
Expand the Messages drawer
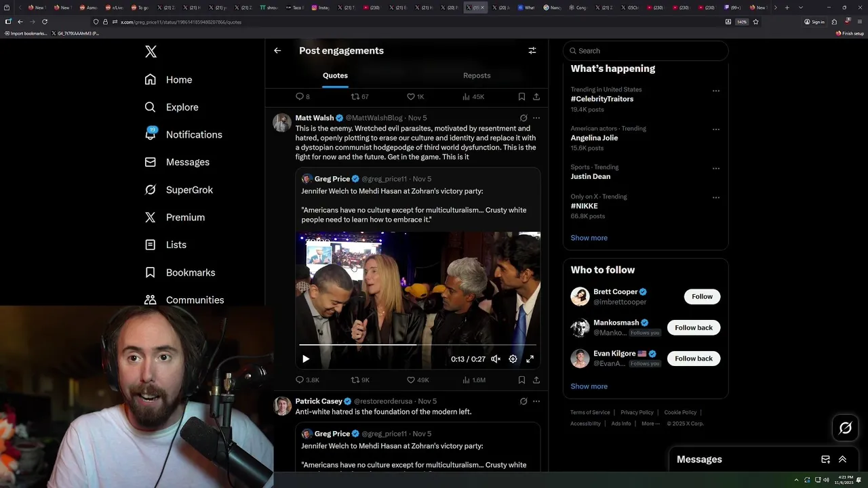[842, 460]
